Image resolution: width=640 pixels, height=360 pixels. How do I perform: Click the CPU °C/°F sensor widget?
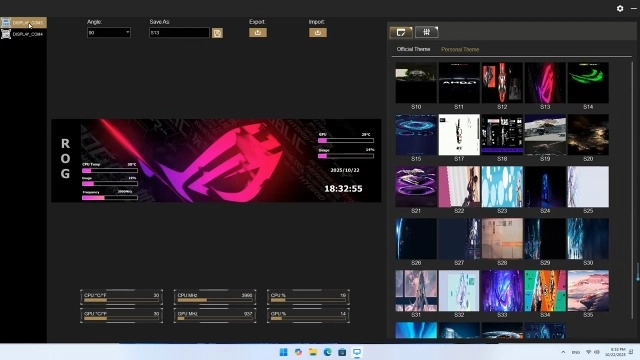click(x=121, y=297)
